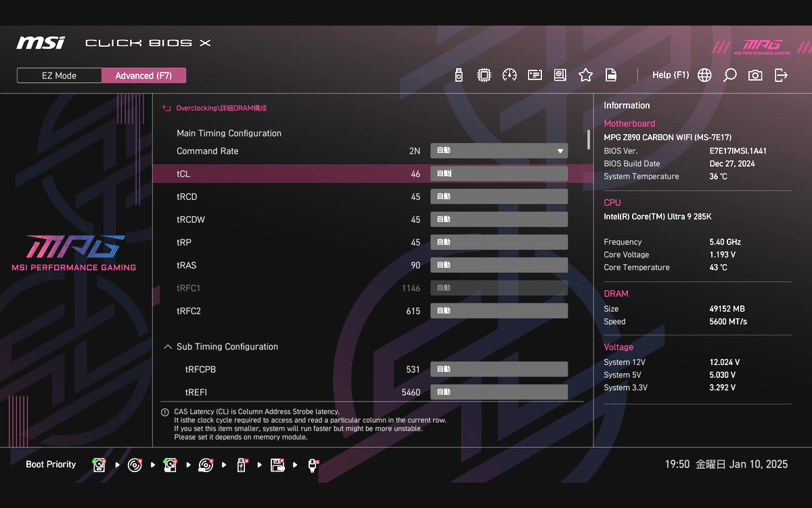
Task: Switch to Advanced (F7) tab
Action: (143, 76)
